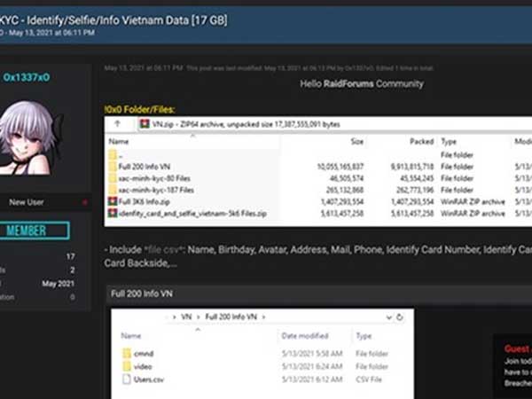Click the 'Full 200 Info VN' breadcrumb segment
Screen dimensions: 532x399
231,317
